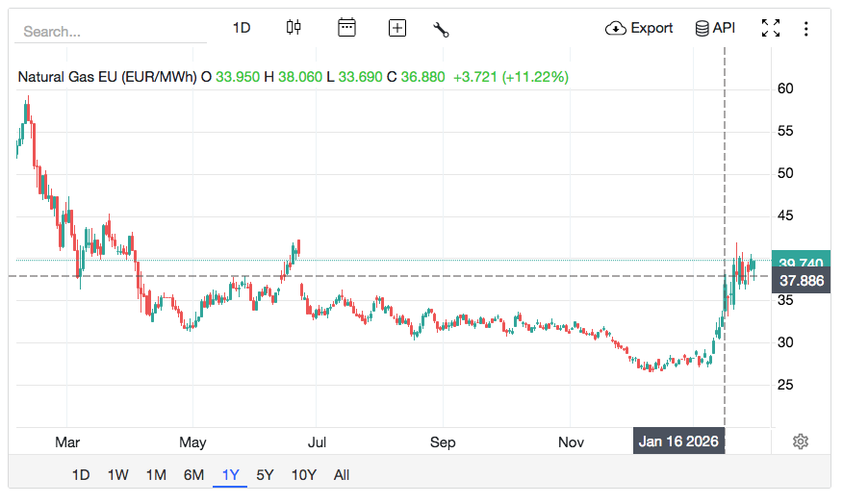The image size is (843, 504).
Task: Open the three-dot more options menu
Action: tap(806, 29)
